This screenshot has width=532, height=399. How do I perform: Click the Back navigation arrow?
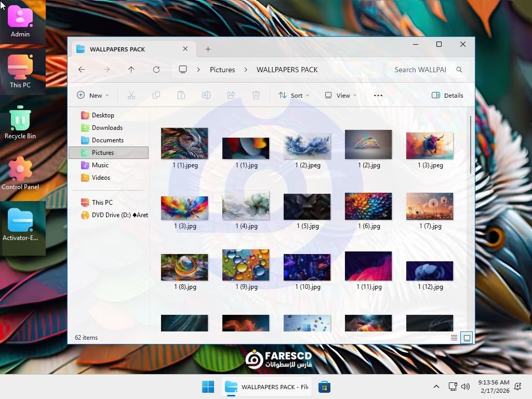pyautogui.click(x=82, y=70)
